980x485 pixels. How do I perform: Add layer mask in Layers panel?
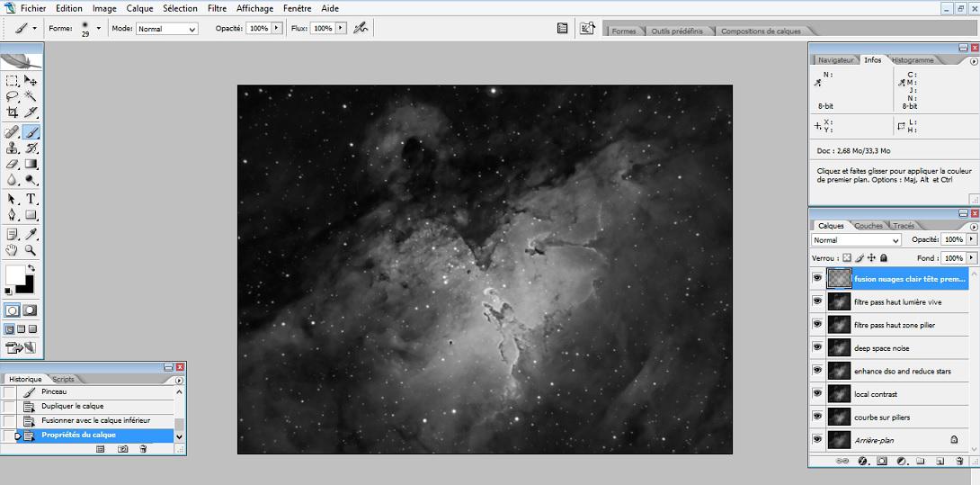point(882,462)
